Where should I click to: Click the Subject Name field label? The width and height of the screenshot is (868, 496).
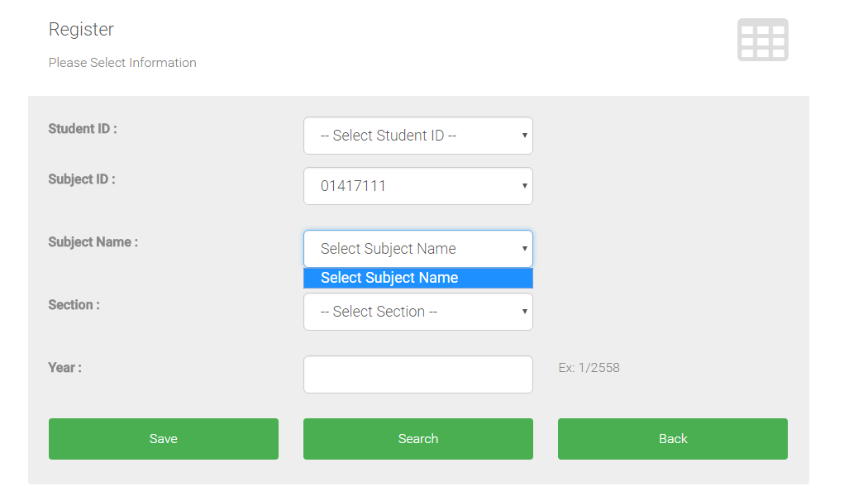tap(93, 242)
